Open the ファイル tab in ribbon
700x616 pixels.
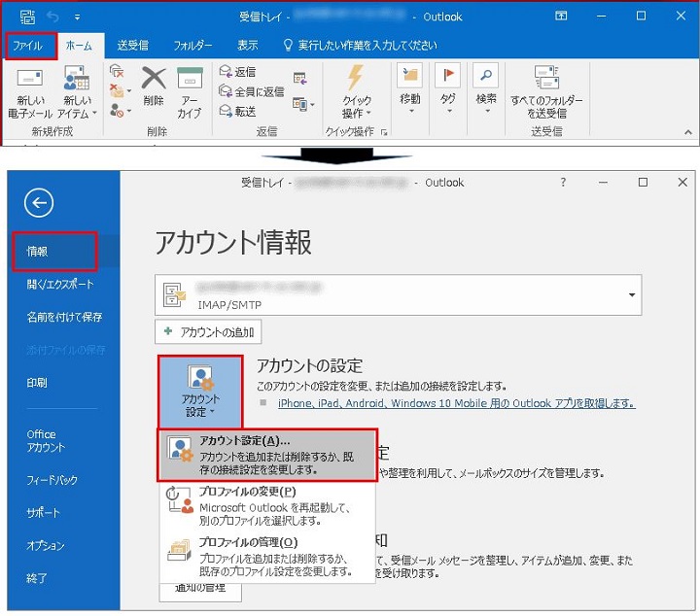pos(29,46)
